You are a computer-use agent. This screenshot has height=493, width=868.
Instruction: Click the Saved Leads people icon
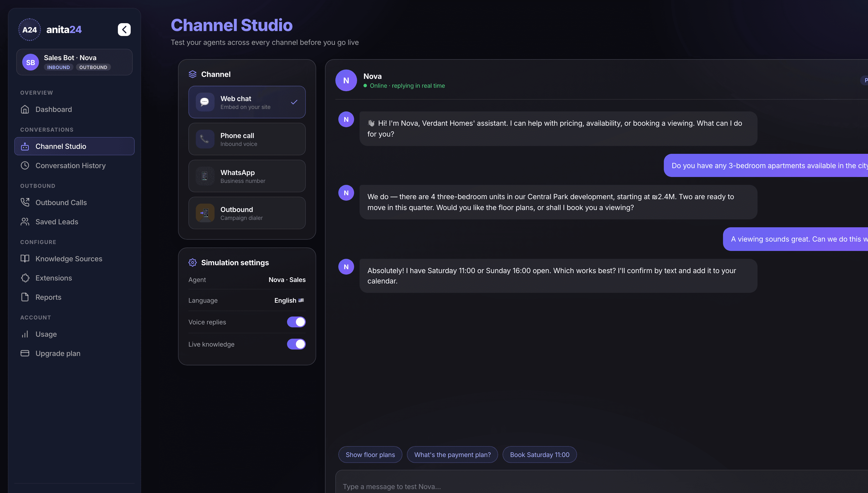tap(25, 222)
